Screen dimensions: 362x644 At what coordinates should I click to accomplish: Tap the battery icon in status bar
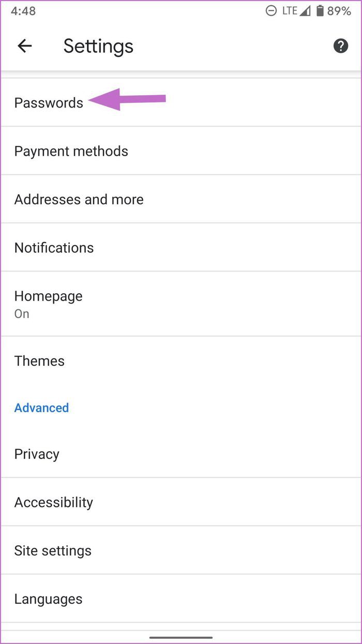[320, 11]
